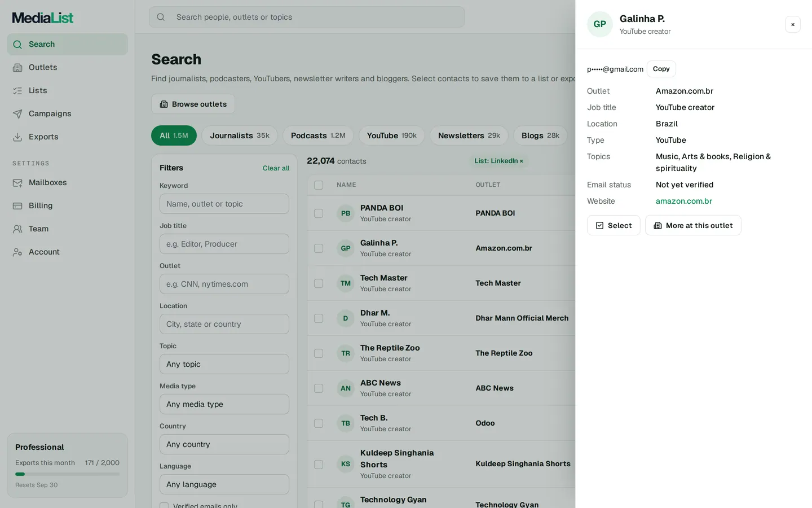Click More at this outlet button

[x=693, y=225]
